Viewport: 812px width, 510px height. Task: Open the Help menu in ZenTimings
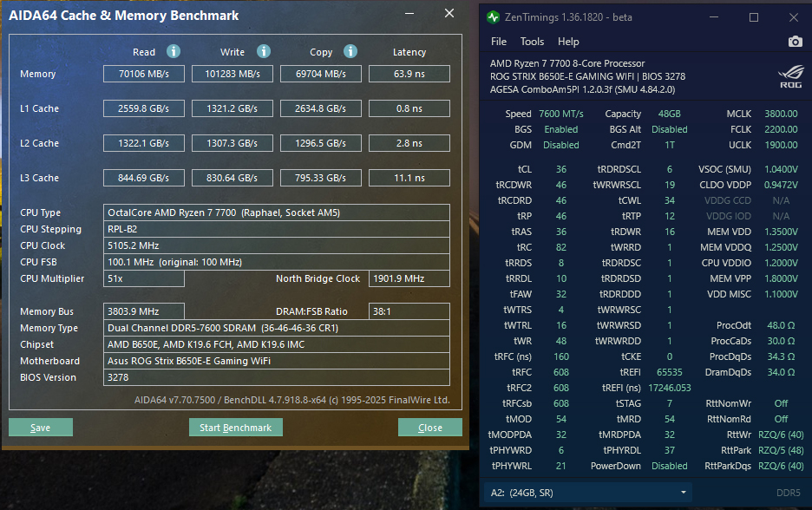coord(568,42)
